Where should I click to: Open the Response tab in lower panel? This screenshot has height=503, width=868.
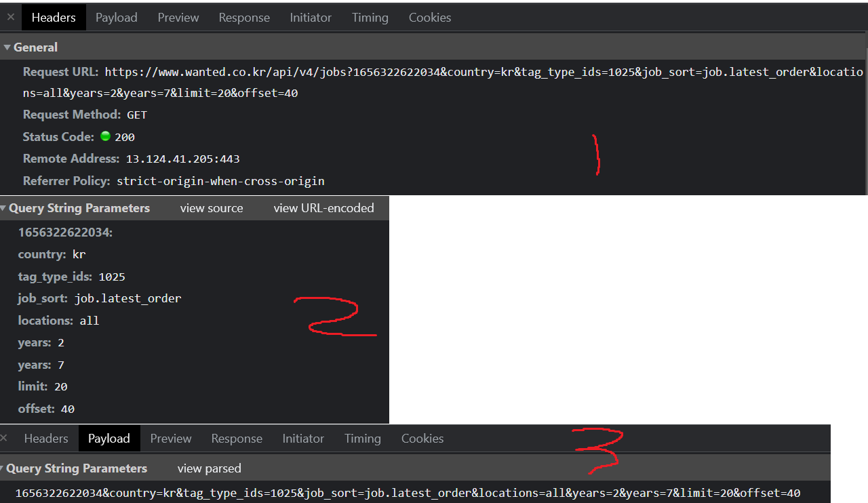coord(237,439)
